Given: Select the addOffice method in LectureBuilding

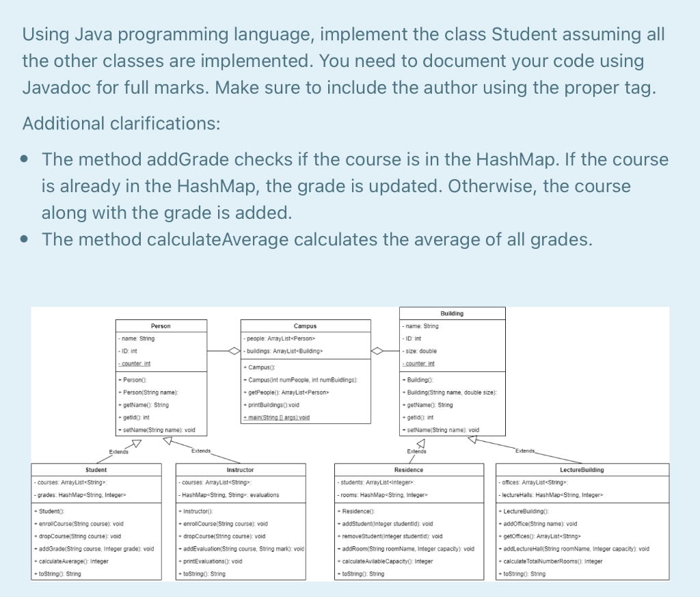Looking at the screenshot, I should (540, 523).
